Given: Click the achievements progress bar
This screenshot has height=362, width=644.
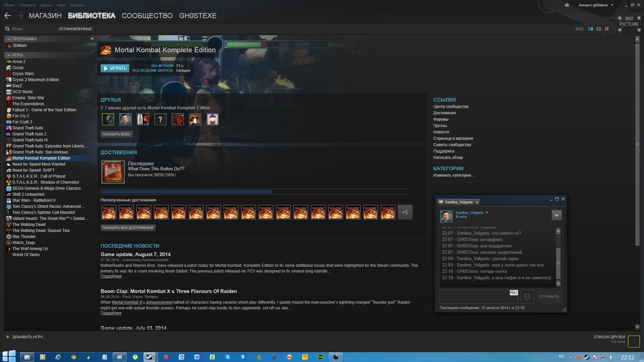Looking at the screenshot, I should tap(254, 192).
